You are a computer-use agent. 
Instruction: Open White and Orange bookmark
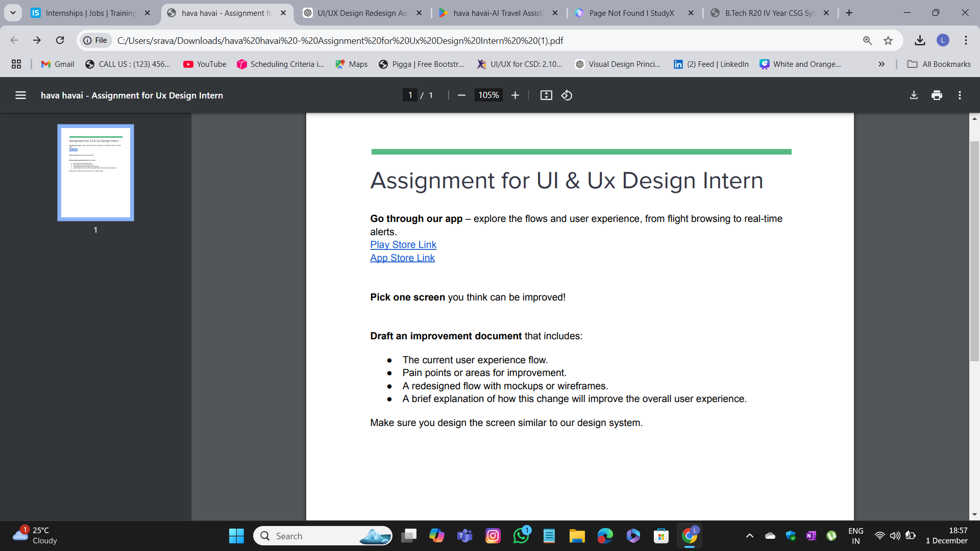[x=800, y=64]
